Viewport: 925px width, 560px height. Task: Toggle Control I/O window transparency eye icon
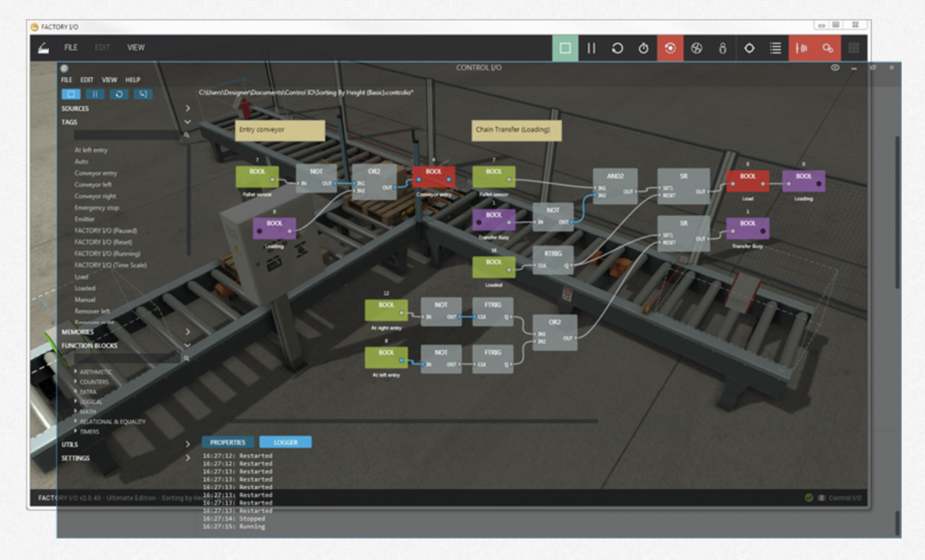[x=835, y=68]
